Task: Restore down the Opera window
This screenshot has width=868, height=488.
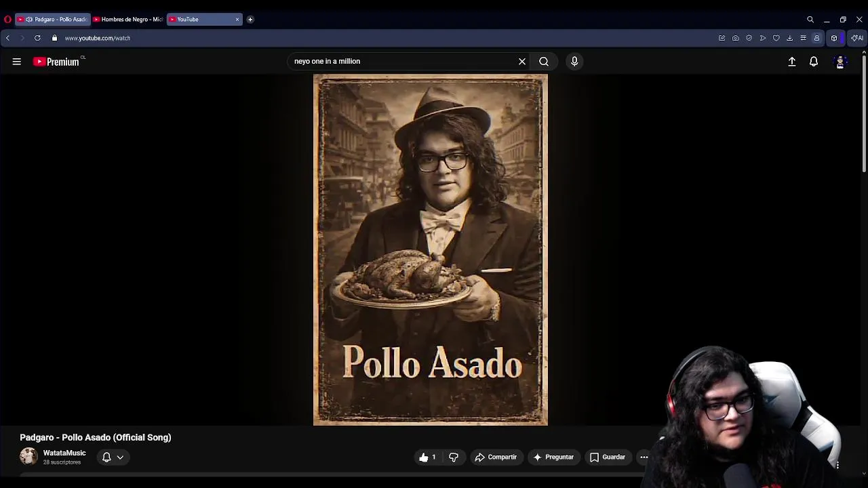Action: [843, 20]
